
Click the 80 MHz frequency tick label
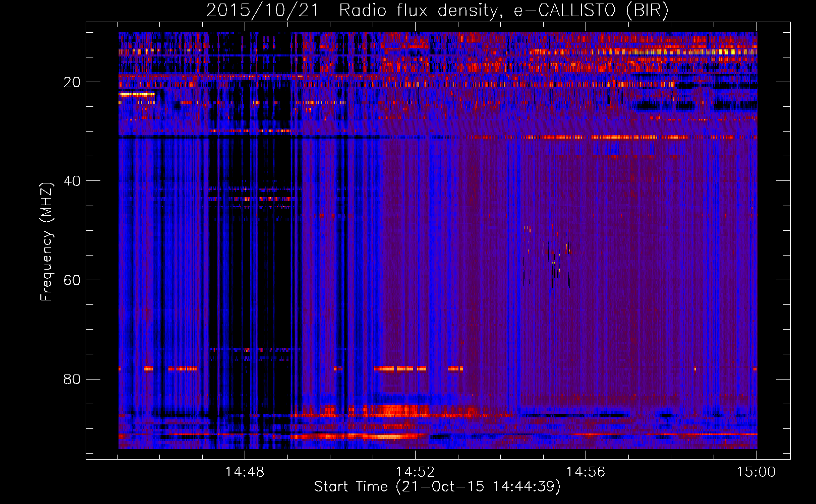pos(72,379)
